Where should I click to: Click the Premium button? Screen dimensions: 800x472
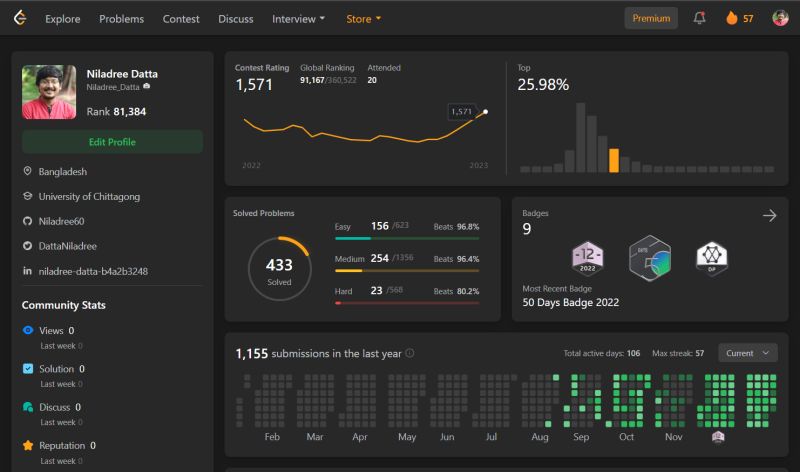tap(651, 18)
